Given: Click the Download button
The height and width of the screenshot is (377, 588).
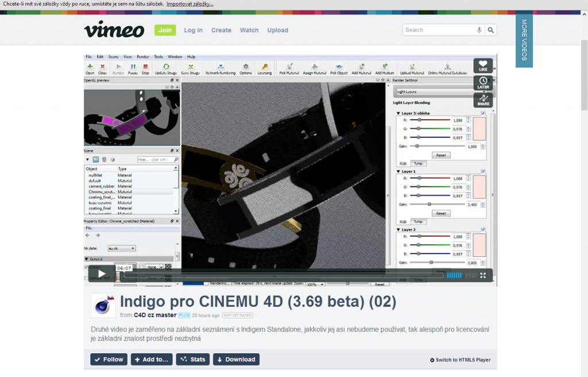Looking at the screenshot, I should coord(236,359).
